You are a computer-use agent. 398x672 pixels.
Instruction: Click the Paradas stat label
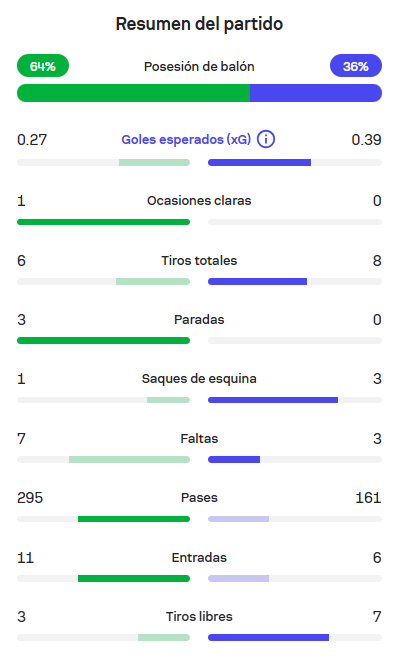click(x=199, y=320)
